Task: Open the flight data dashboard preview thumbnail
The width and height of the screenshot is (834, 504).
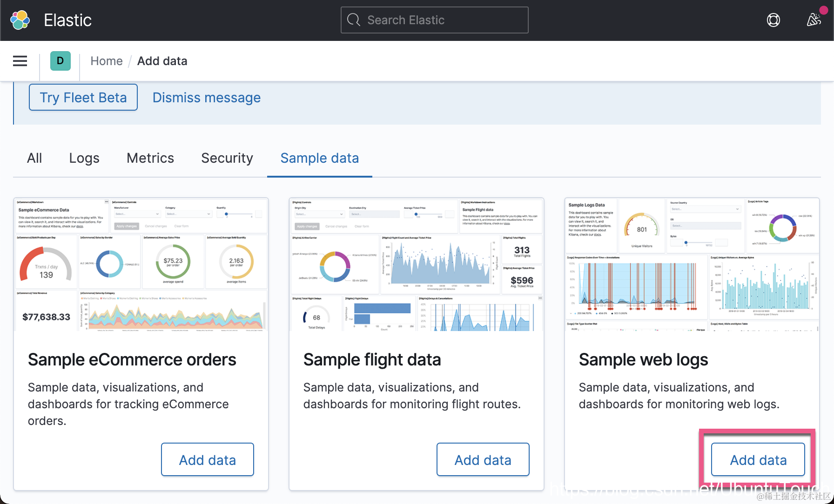Action: [417, 265]
